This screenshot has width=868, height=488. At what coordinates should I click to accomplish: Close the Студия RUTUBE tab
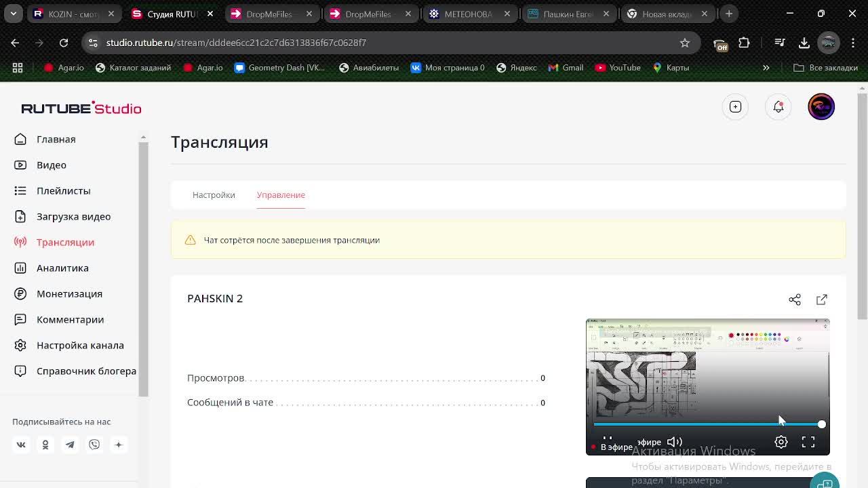click(210, 14)
